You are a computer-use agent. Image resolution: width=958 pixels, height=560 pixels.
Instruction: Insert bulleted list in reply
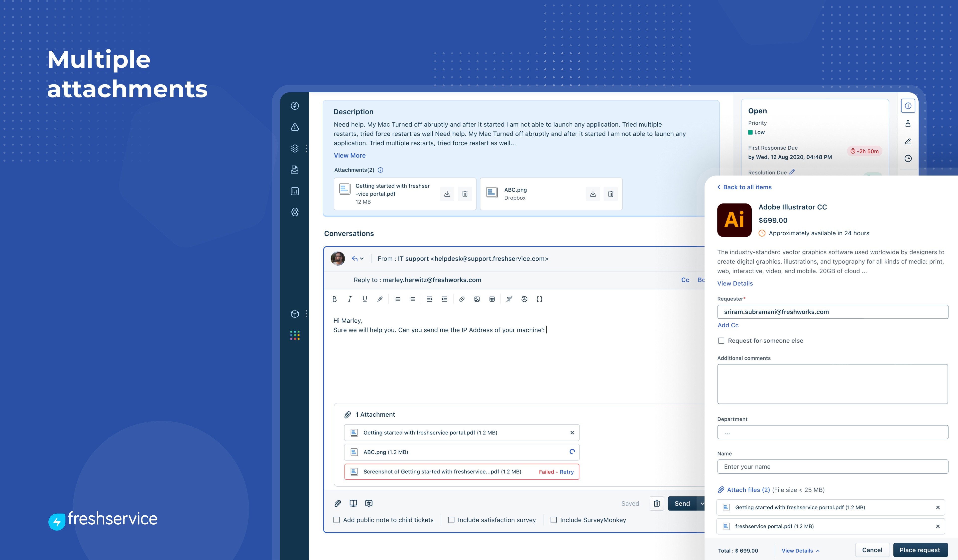click(412, 299)
